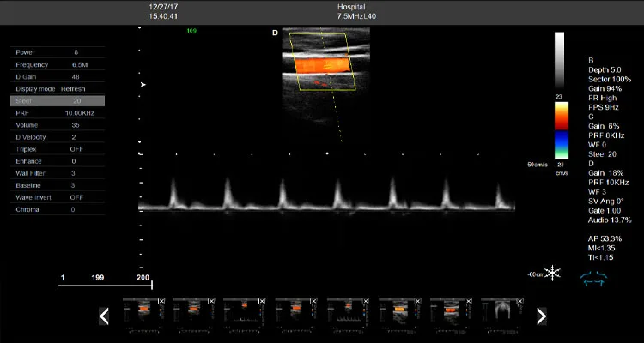Delete the third thumbnail via its X icon
Image resolution: width=644 pixels, height=343 pixels.
point(263,301)
